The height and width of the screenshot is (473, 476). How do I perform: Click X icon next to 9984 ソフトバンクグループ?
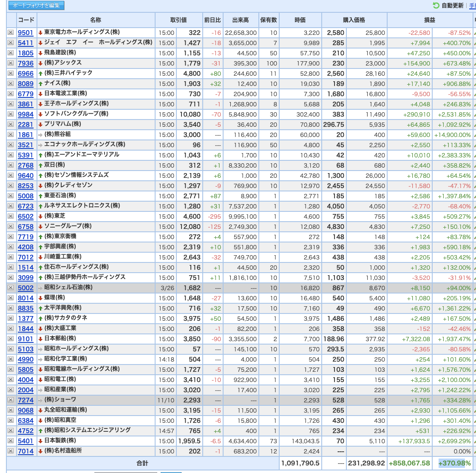tap(11, 114)
